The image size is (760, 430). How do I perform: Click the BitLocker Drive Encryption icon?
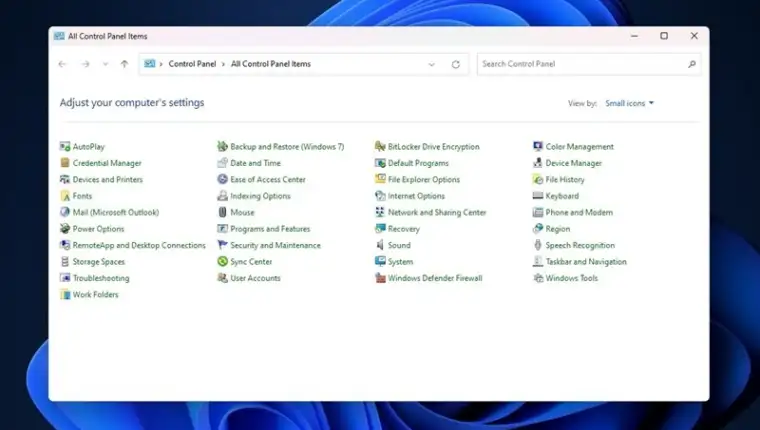(x=380, y=146)
